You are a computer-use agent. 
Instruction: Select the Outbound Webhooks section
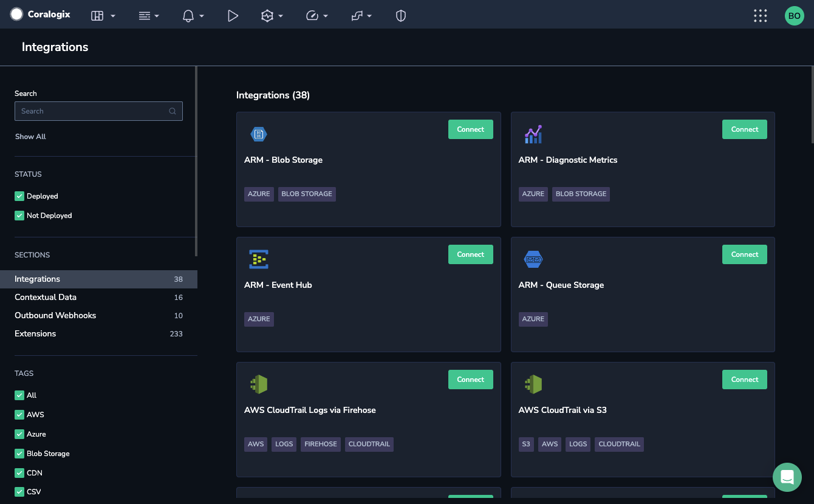pos(98,316)
